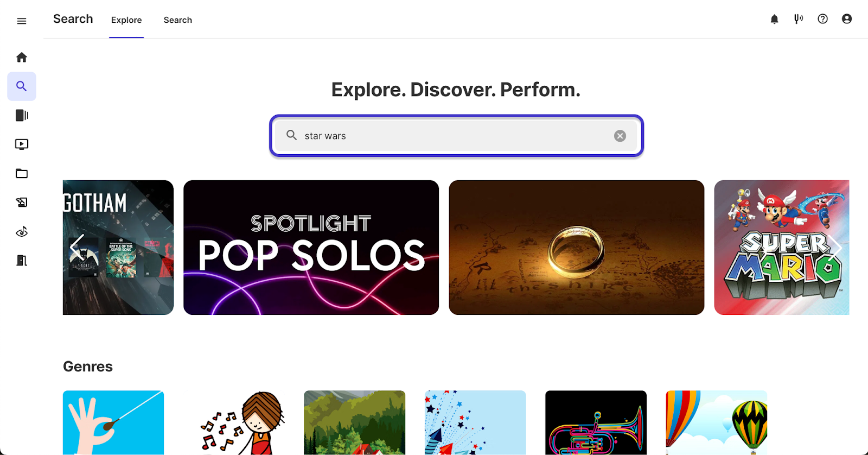
Task: Select the Search icon in sidebar
Action: coord(22,86)
